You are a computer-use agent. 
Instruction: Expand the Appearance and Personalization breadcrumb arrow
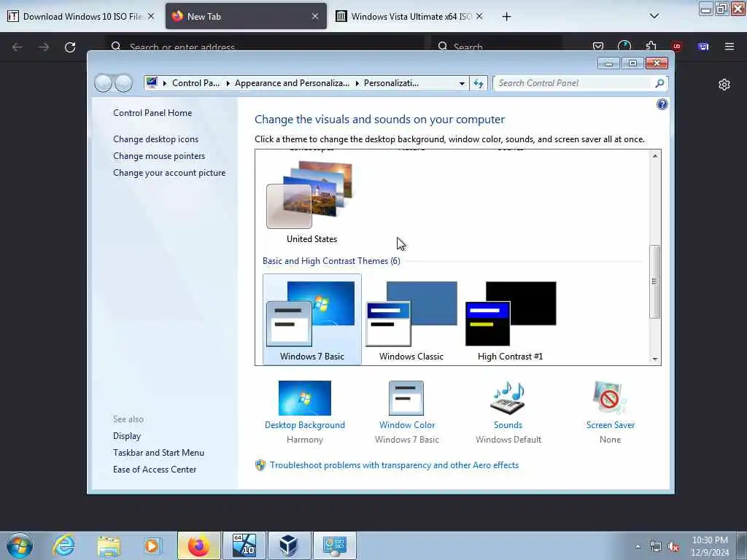(x=357, y=83)
